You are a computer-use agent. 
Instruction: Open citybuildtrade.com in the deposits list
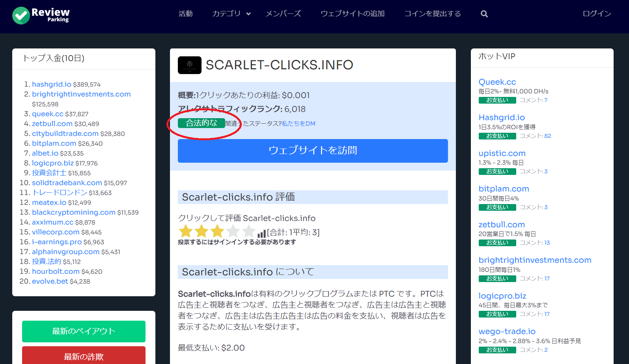click(65, 134)
